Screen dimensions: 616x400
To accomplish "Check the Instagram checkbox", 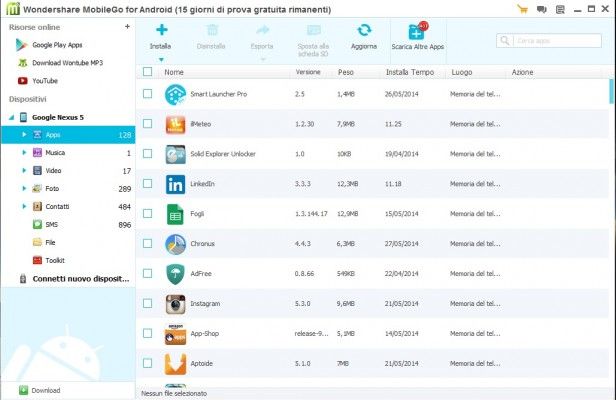I will 147,303.
